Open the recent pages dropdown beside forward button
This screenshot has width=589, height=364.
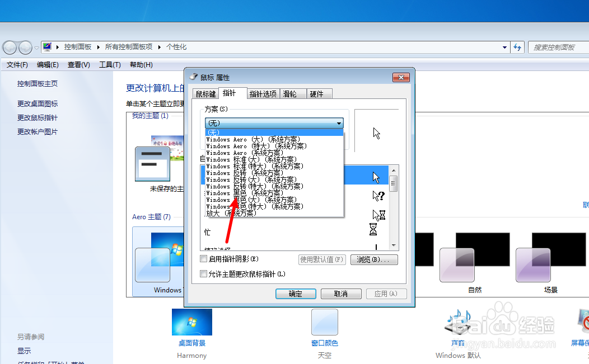click(x=36, y=48)
